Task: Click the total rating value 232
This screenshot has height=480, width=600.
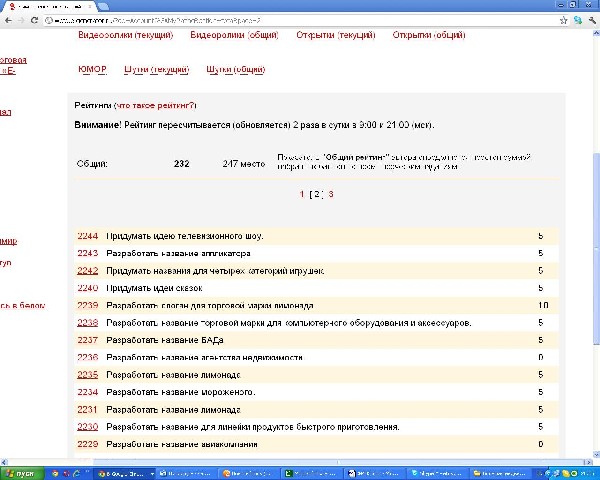Action: tap(181, 163)
